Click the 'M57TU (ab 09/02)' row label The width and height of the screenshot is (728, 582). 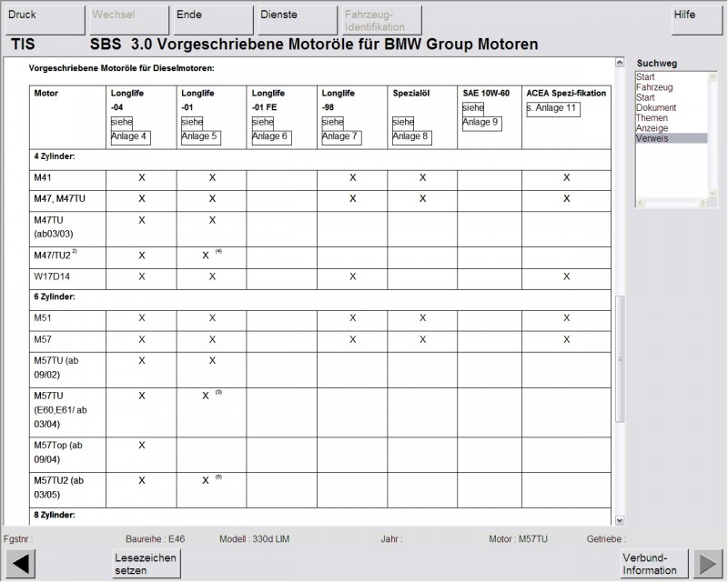(56, 367)
